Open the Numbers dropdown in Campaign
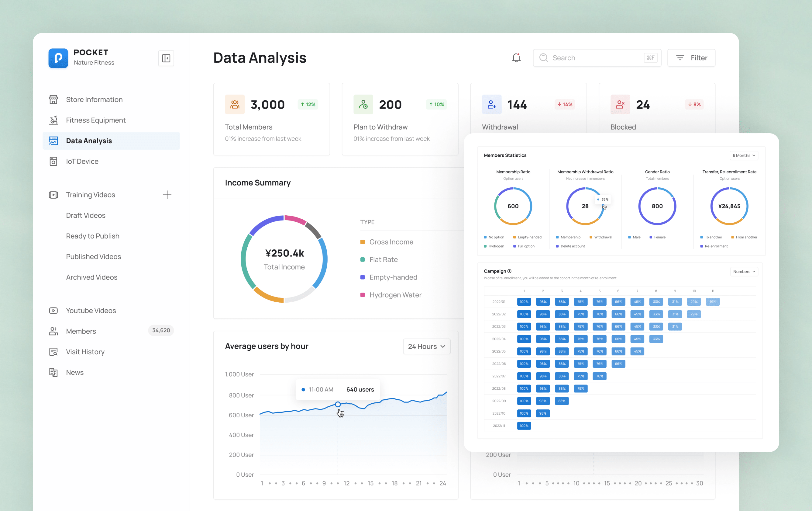This screenshot has height=511, width=812. [x=744, y=271]
